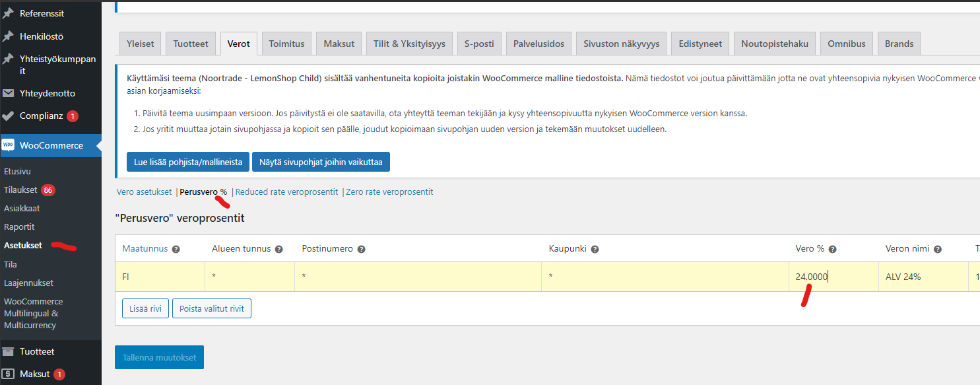Click the Yhteydenotto envelope icon
The image size is (980, 385).
[8, 93]
